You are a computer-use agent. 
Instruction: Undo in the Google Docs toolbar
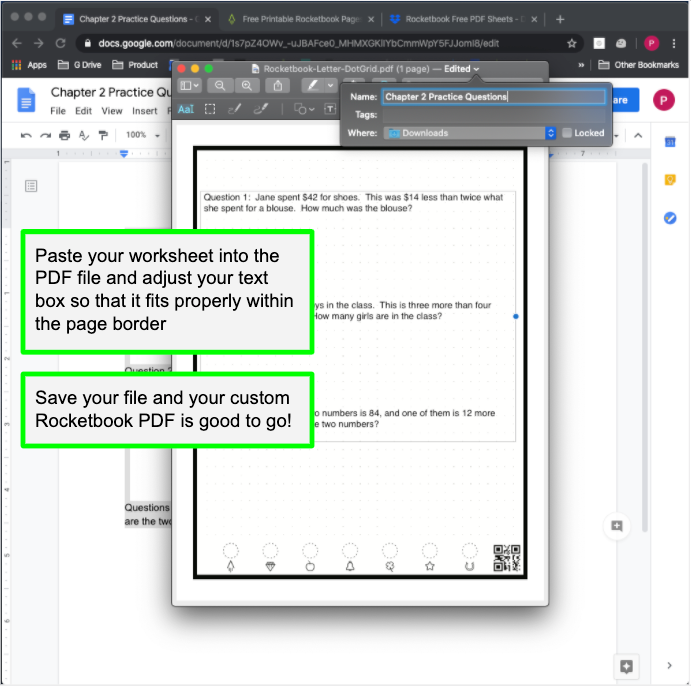[x=26, y=135]
